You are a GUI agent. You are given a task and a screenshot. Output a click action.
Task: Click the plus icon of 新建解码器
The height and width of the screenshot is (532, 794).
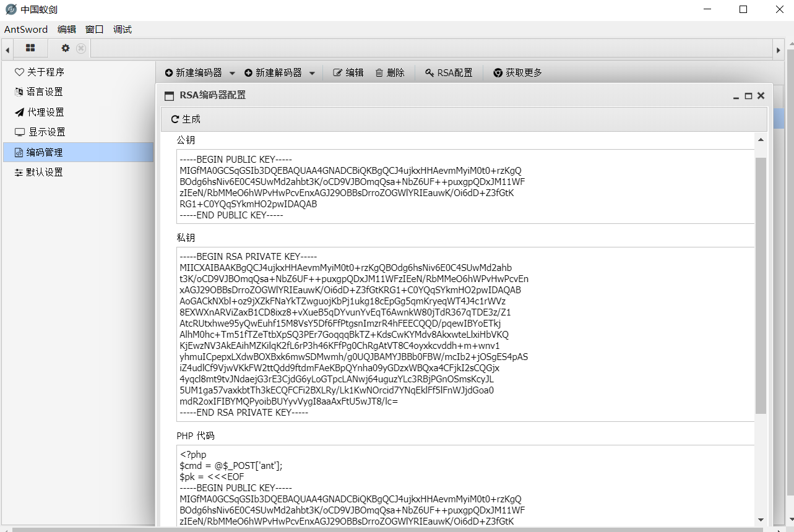pos(249,73)
